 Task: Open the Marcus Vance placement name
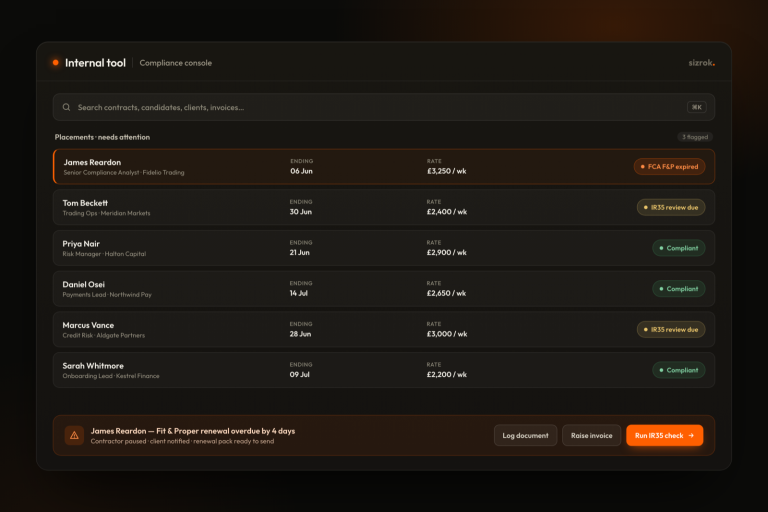pyautogui.click(x=88, y=325)
